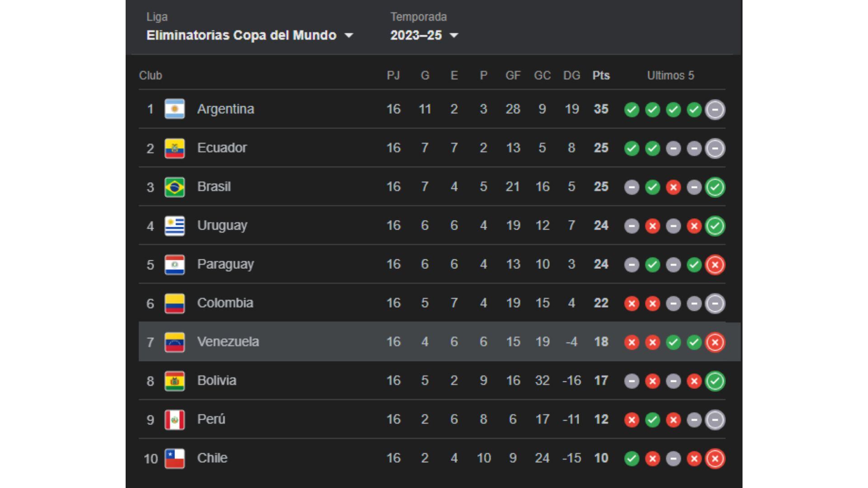Click the Venezuela flag icon
The width and height of the screenshot is (868, 488).
175,342
